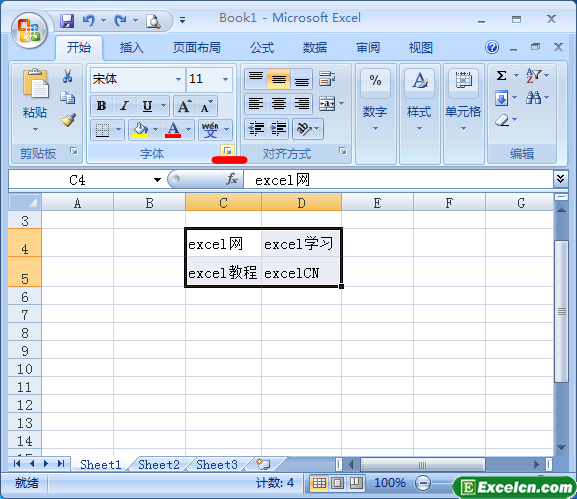Click the Format Painter brush icon

(x=68, y=120)
